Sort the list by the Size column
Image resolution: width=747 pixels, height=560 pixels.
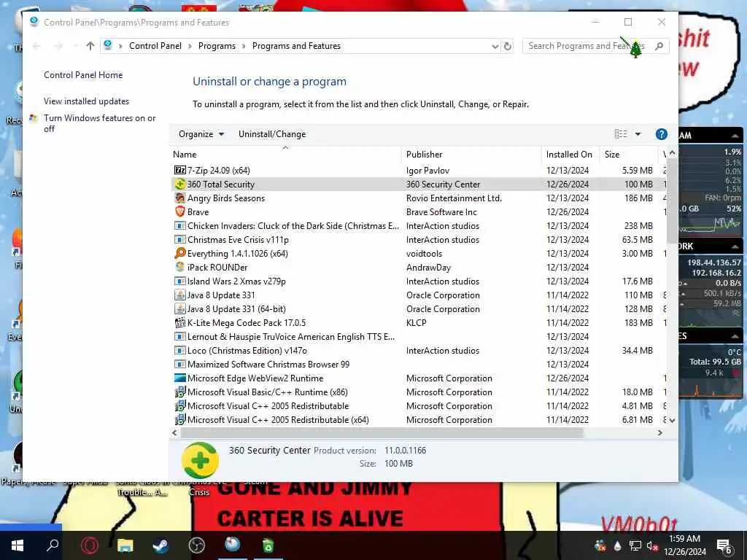pyautogui.click(x=628, y=155)
